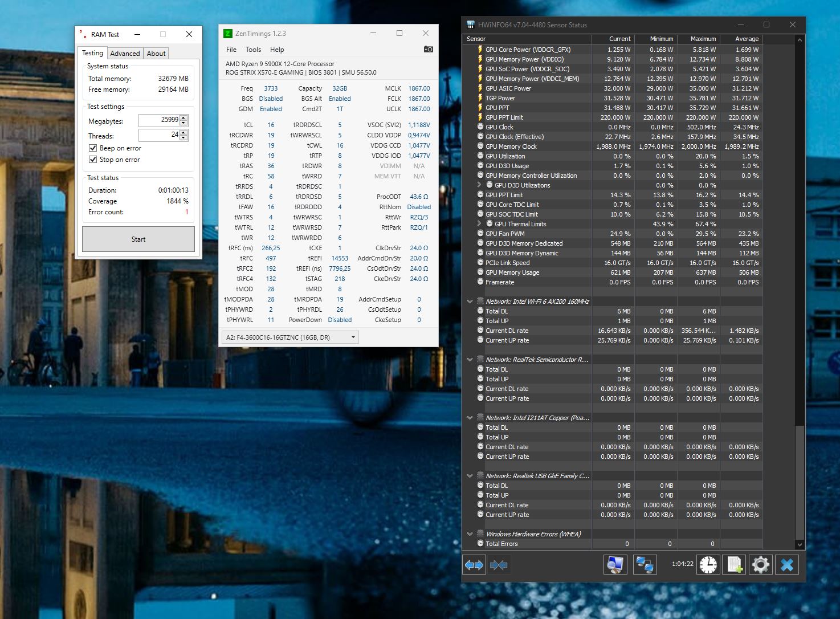Take a screenshot with ZenTimings camera icon
Screen dimensions: 840x619
(x=429, y=50)
